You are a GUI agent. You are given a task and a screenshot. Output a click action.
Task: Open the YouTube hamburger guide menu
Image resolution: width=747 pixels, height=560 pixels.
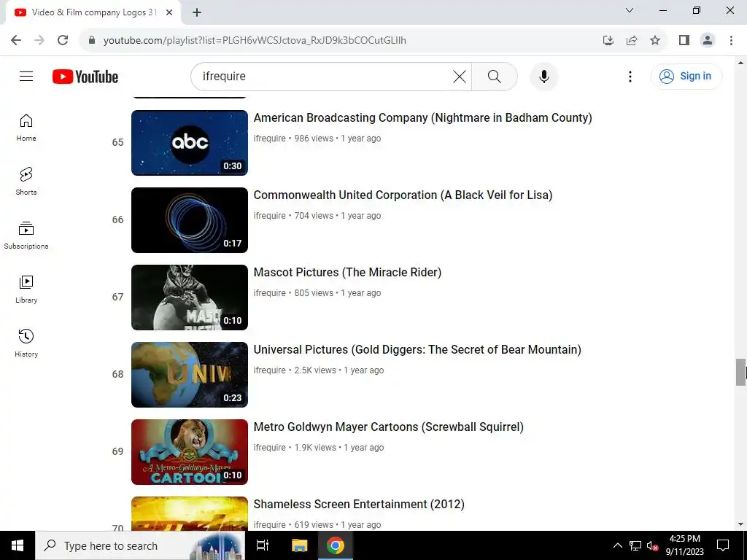(x=26, y=76)
